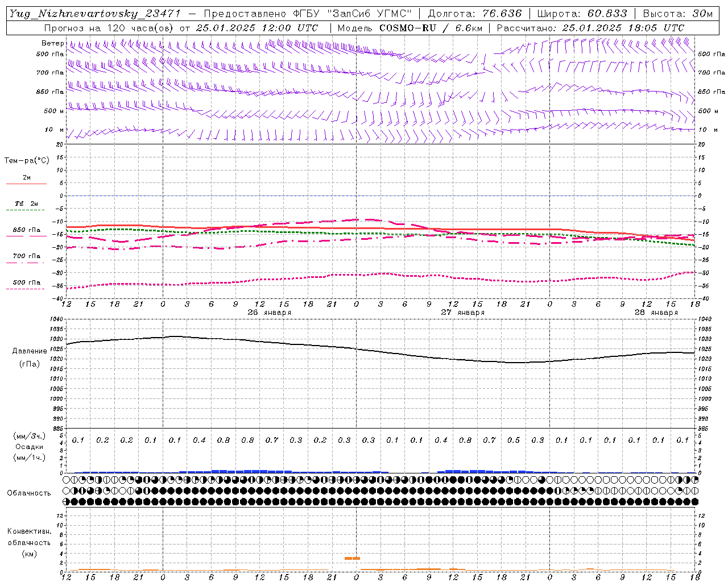
Task: Click the 'Давление' pressure panel label
Action: coord(30,351)
